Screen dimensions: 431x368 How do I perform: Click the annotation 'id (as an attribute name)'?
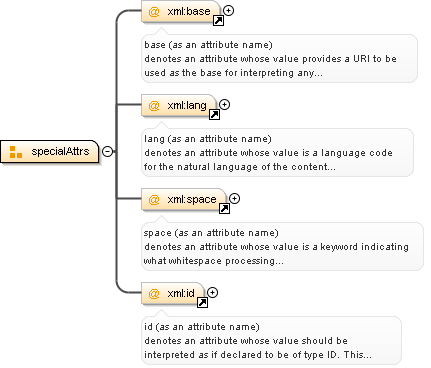pyautogui.click(x=202, y=327)
